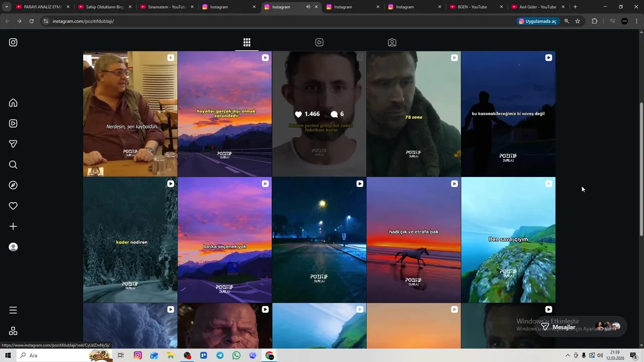Mute the active Instagram tab audio icon
The width and height of the screenshot is (644, 362).
308,7
